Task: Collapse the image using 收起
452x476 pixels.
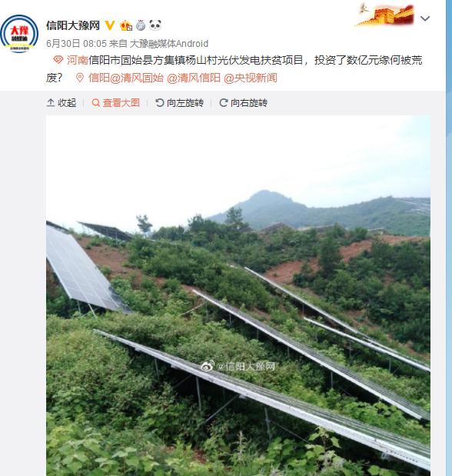Action: (61, 103)
